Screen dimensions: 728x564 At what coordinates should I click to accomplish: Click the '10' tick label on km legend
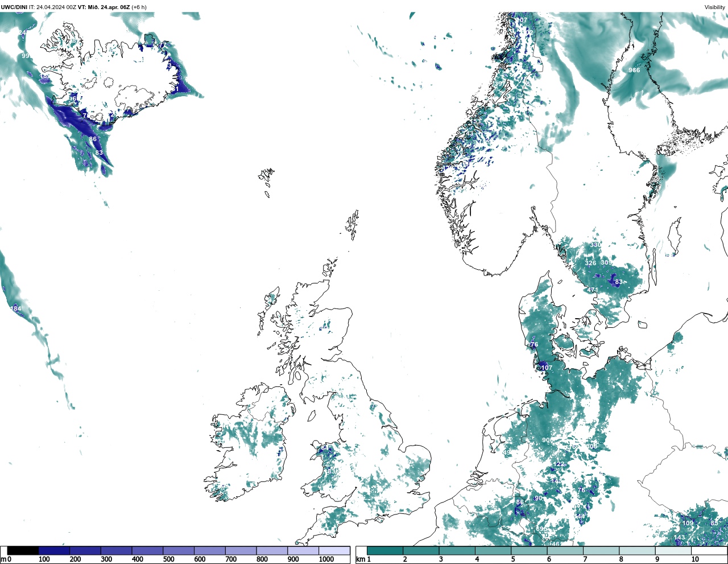[x=695, y=559]
